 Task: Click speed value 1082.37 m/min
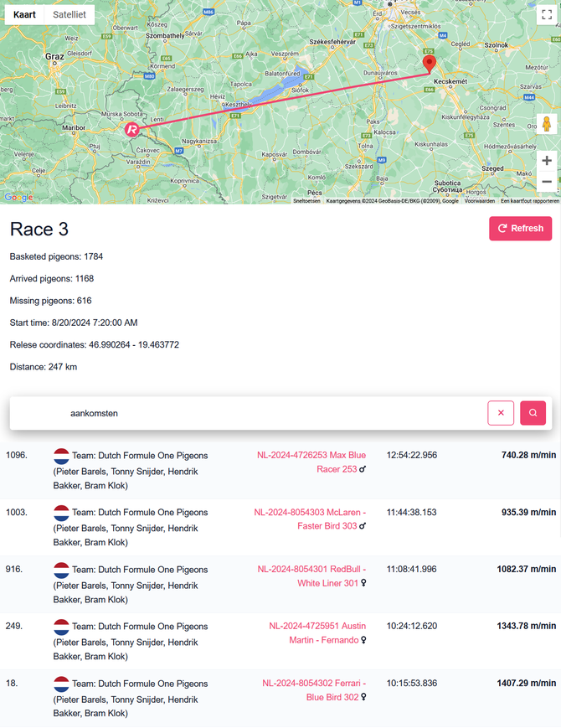tap(526, 569)
